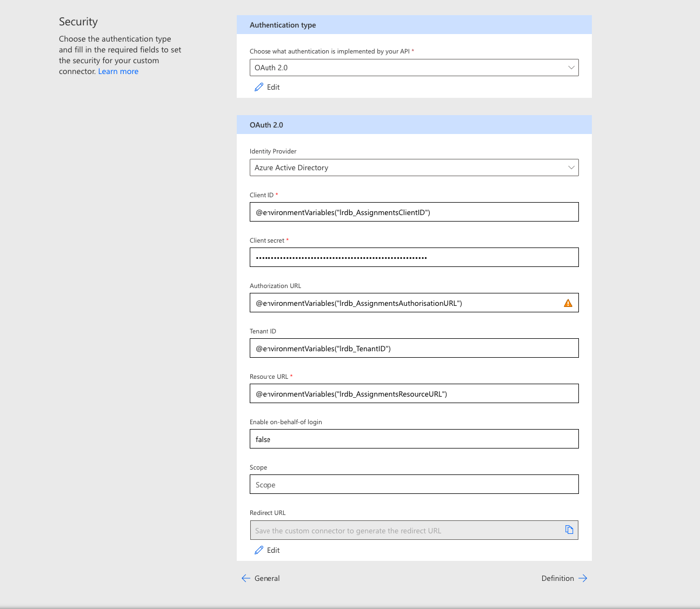This screenshot has width=700, height=609.
Task: Click warning triangle in Authorization URL field
Action: pyautogui.click(x=568, y=303)
